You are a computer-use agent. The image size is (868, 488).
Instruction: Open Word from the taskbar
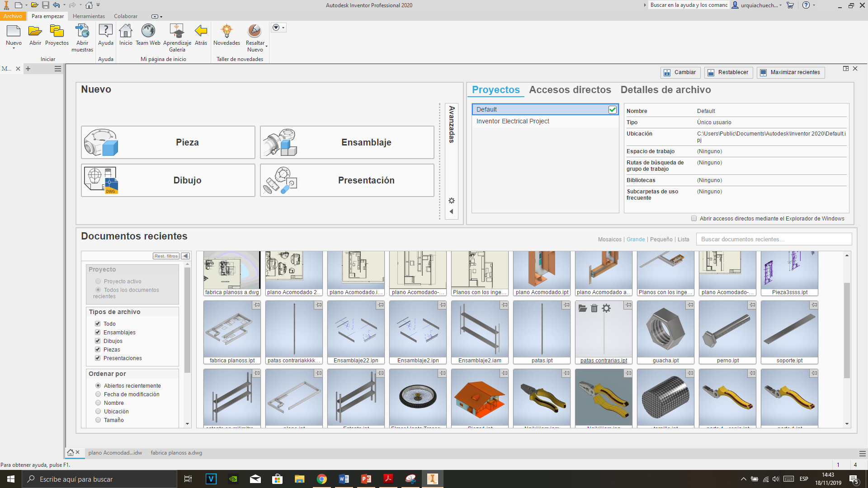click(x=344, y=479)
